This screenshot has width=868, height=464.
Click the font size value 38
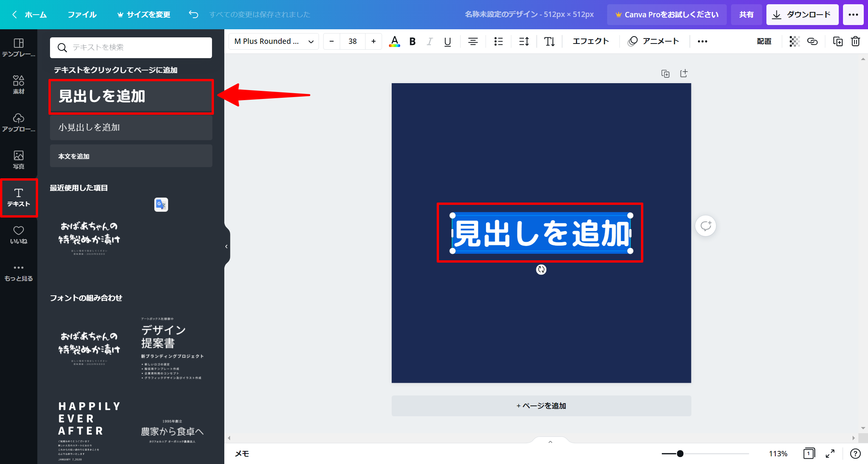pyautogui.click(x=352, y=41)
